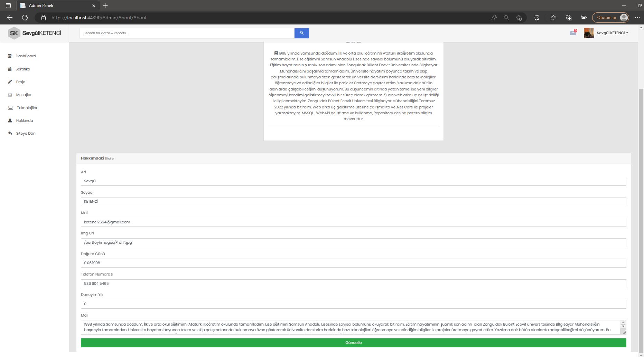The width and height of the screenshot is (644, 357).
Task: Click the zoom out magnifier in address bar
Action: [x=506, y=18]
